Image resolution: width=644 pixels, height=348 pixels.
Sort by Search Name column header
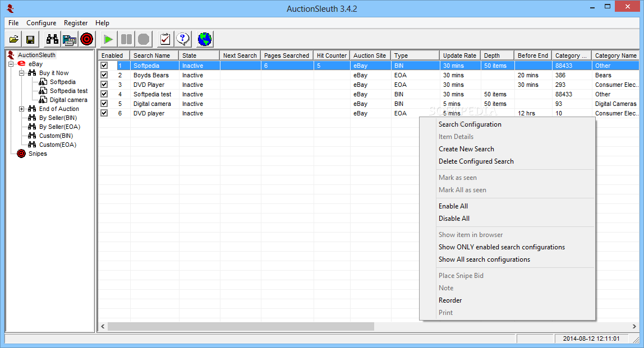(x=154, y=55)
